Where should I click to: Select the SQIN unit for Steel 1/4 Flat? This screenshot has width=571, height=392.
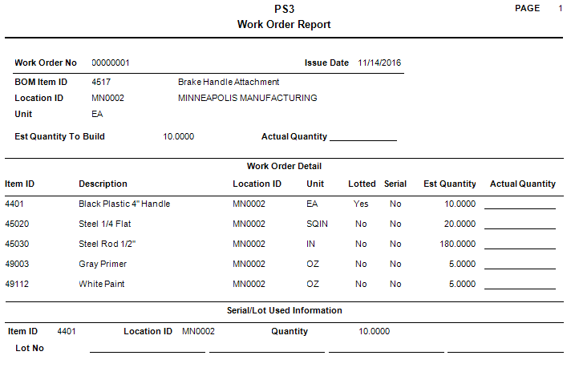(x=318, y=224)
